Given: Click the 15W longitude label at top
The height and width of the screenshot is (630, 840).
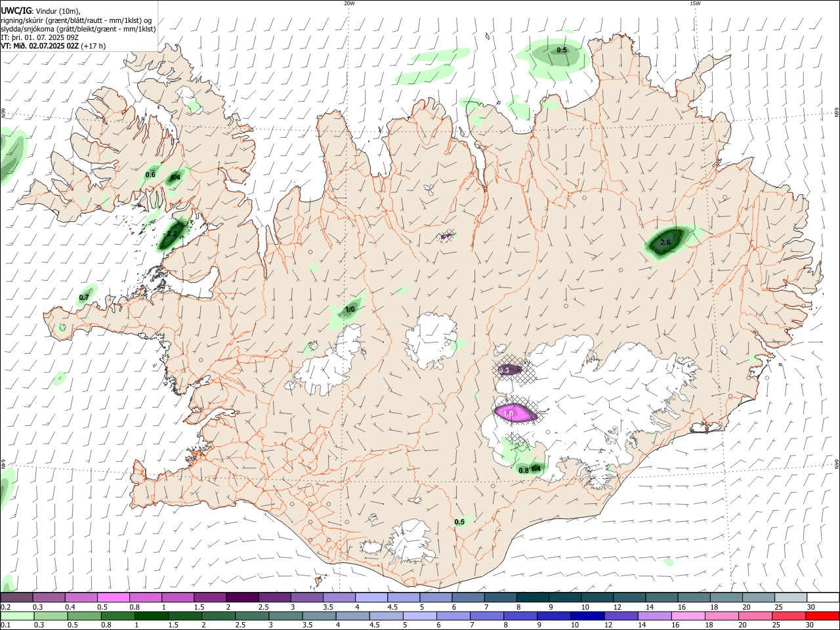Looking at the screenshot, I should (695, 3).
